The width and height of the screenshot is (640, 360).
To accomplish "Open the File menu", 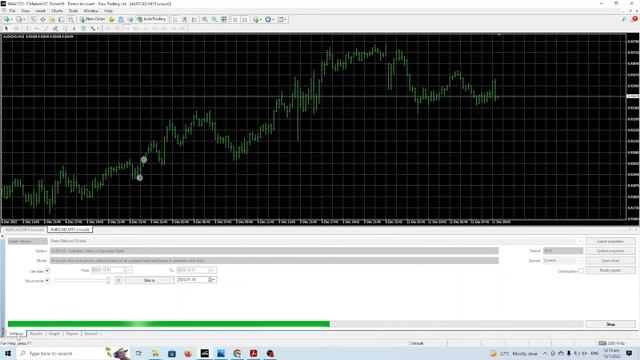I will pos(12,11).
